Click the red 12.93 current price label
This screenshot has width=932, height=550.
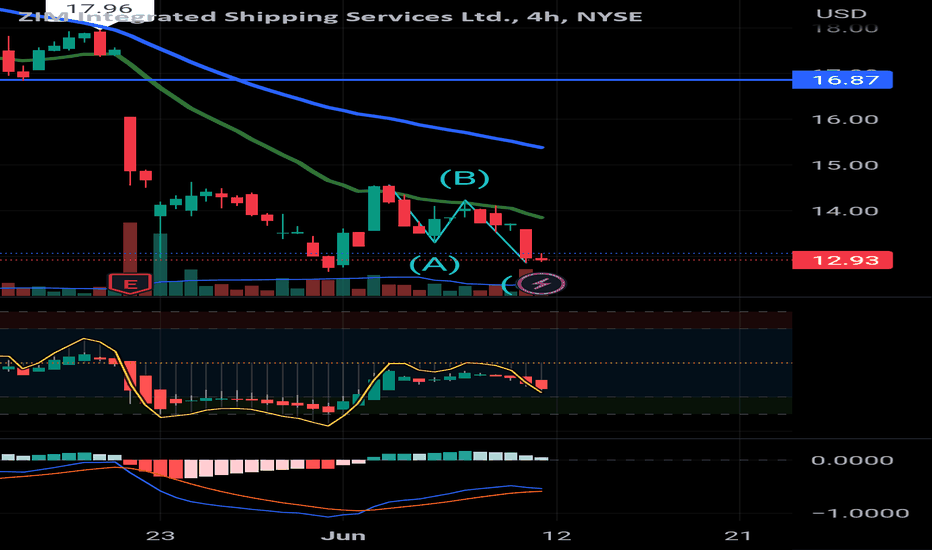point(842,260)
